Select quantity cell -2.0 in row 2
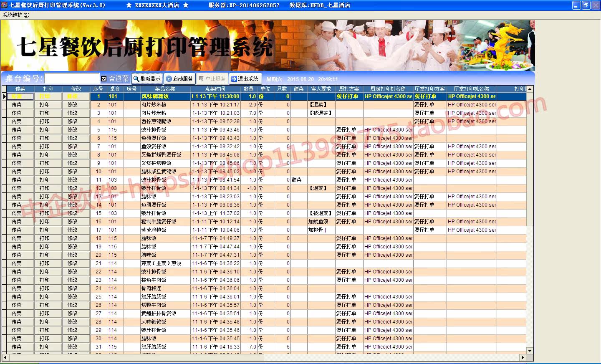601x364 pixels. tap(249, 105)
